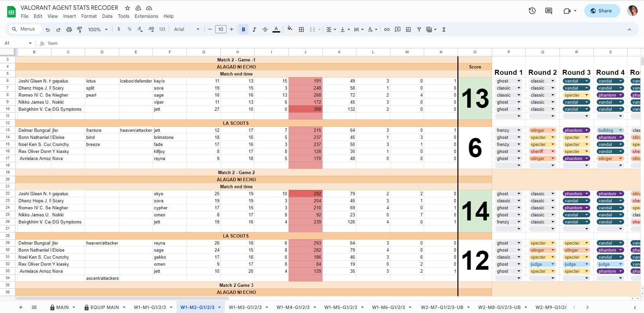This screenshot has height=313, width=644.
Task: Open the zoom 100% dropdown
Action: (98, 30)
